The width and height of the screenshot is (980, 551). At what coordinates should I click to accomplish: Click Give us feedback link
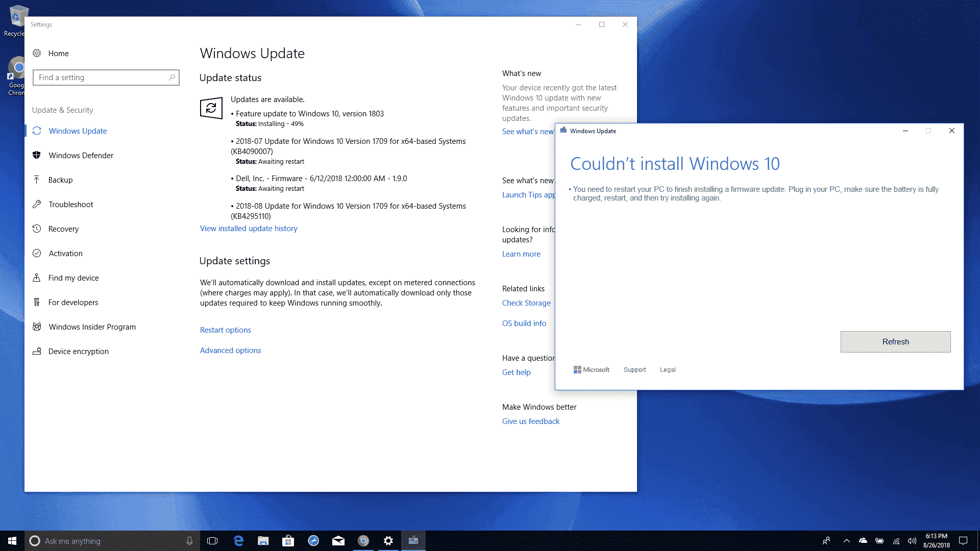click(530, 421)
